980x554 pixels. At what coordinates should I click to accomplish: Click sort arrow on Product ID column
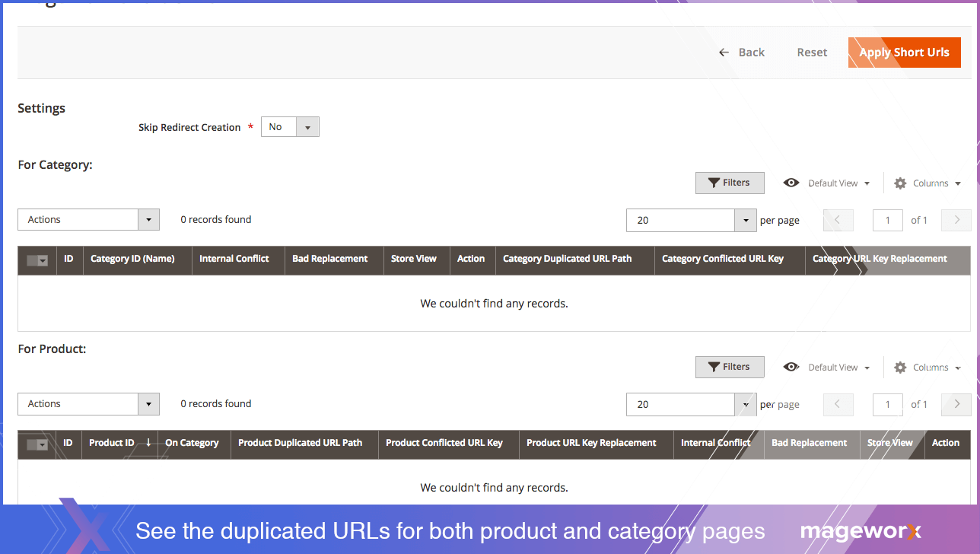[148, 443]
